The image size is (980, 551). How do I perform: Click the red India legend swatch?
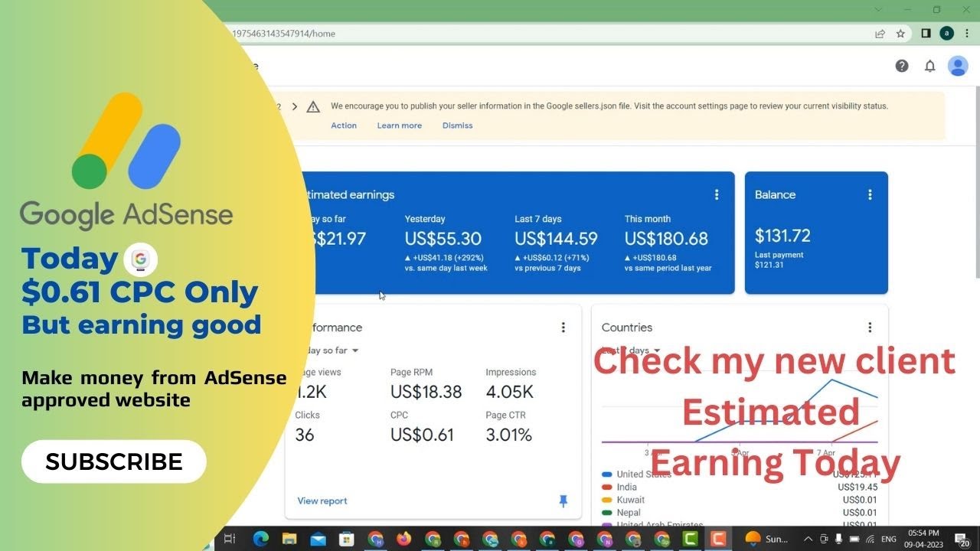click(607, 487)
